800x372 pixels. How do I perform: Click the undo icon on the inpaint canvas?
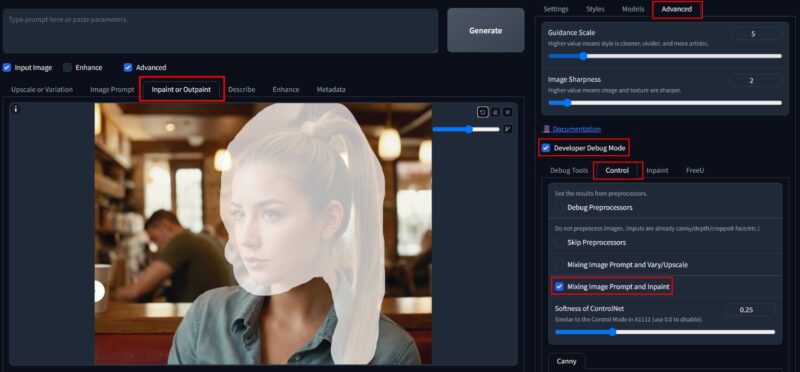point(483,112)
